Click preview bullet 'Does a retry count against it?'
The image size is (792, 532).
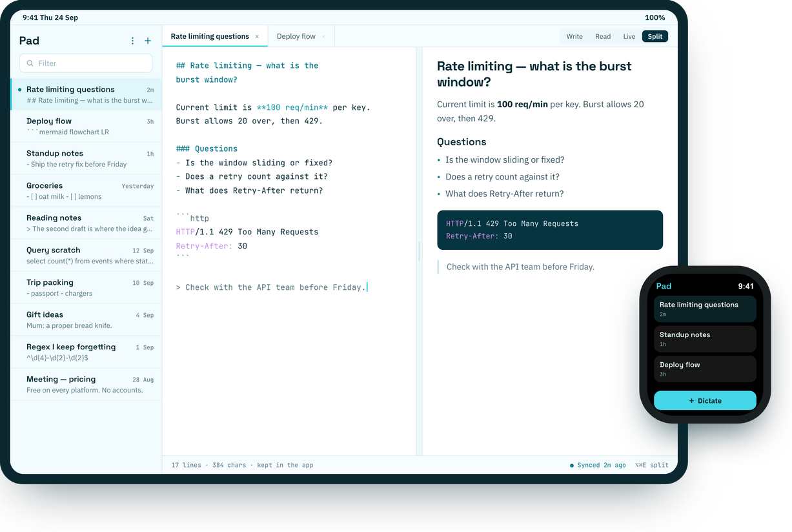click(x=502, y=177)
